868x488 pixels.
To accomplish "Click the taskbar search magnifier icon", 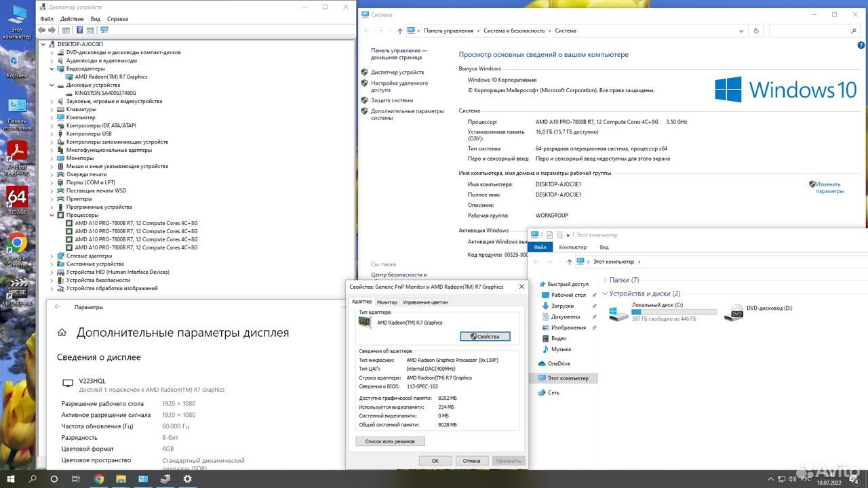I will pos(33,479).
